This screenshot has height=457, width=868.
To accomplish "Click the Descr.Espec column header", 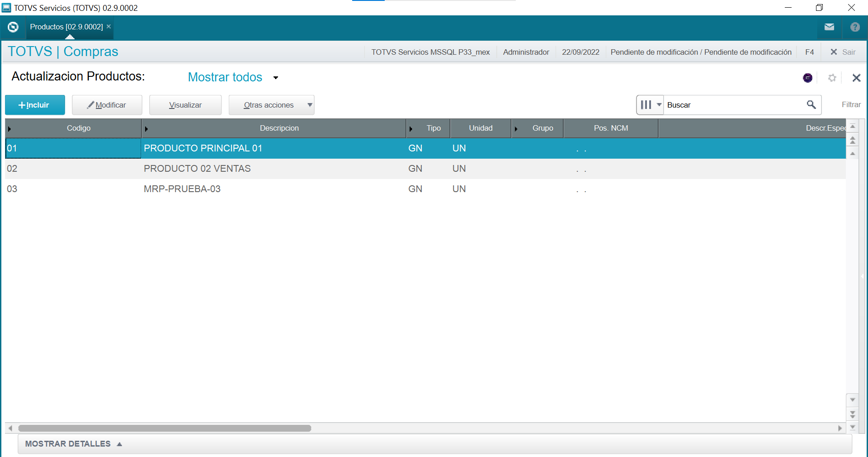I will [x=752, y=128].
